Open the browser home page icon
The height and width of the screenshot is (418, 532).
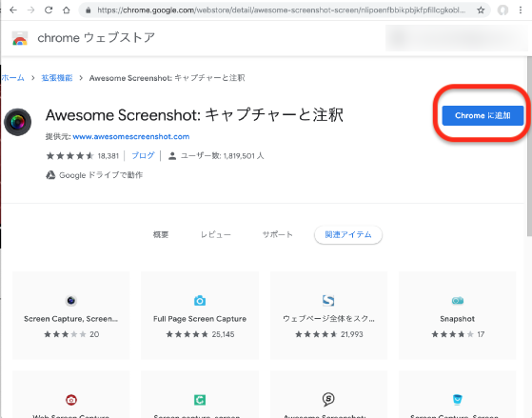(x=67, y=10)
